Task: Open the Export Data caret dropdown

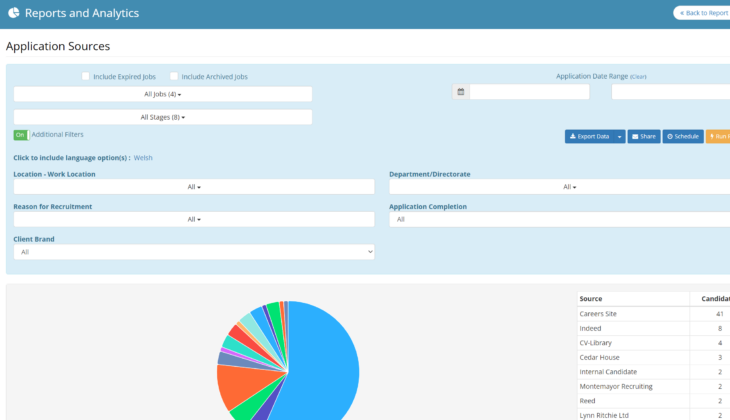Action: (620, 136)
